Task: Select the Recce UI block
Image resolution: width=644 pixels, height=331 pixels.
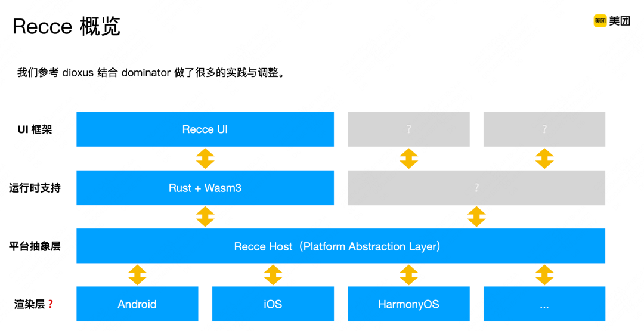Action: [205, 129]
